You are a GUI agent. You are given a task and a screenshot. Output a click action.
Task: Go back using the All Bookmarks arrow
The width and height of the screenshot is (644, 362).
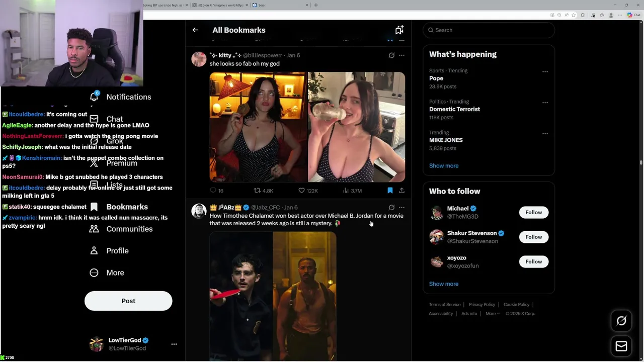[x=195, y=30]
